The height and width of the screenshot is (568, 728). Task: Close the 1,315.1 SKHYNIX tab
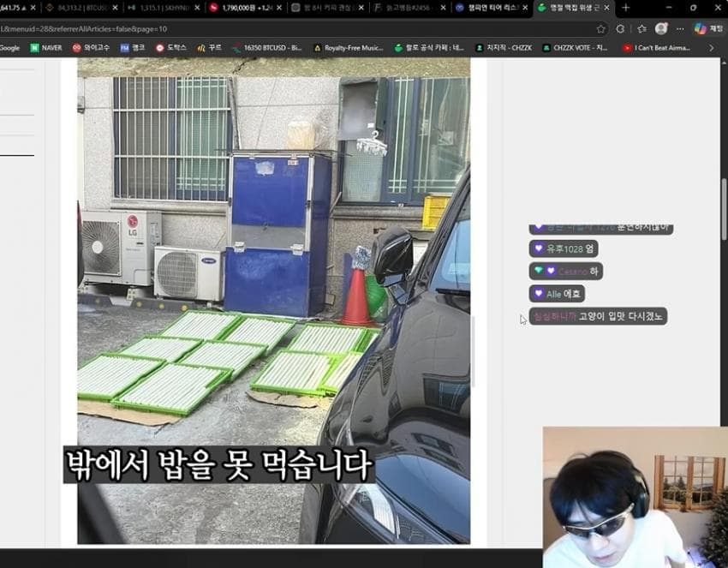tap(197, 8)
